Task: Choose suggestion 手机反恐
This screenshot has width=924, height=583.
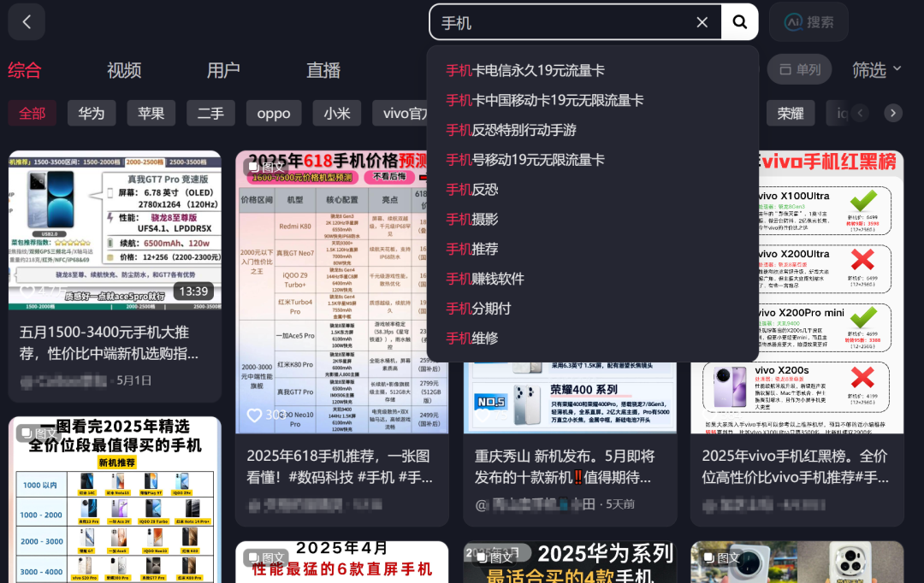Action: pyautogui.click(x=592, y=190)
